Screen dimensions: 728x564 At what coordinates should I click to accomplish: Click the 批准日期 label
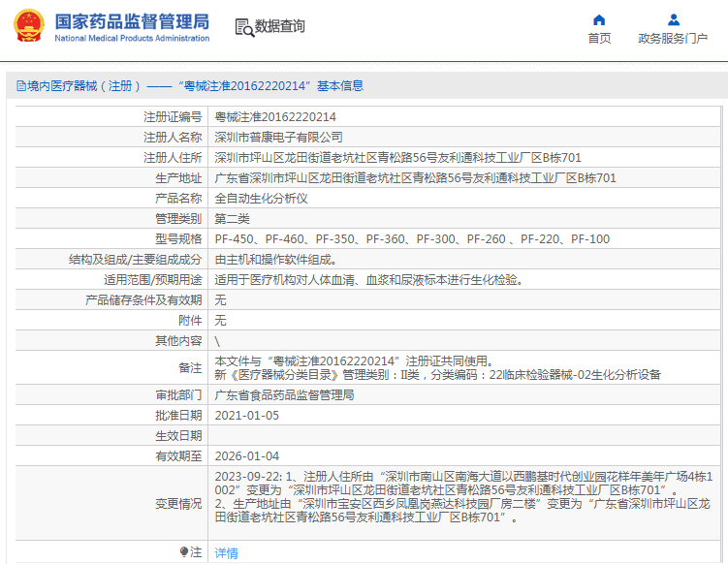click(x=178, y=416)
